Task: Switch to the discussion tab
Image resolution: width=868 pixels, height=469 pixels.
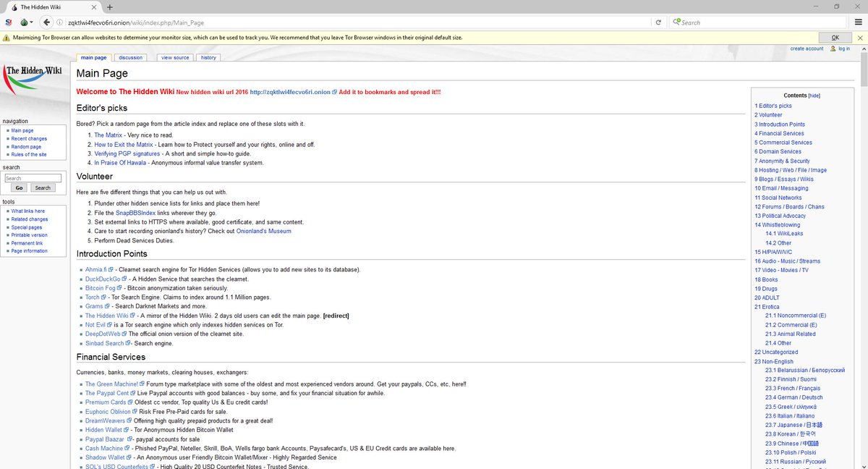Action: coord(131,57)
